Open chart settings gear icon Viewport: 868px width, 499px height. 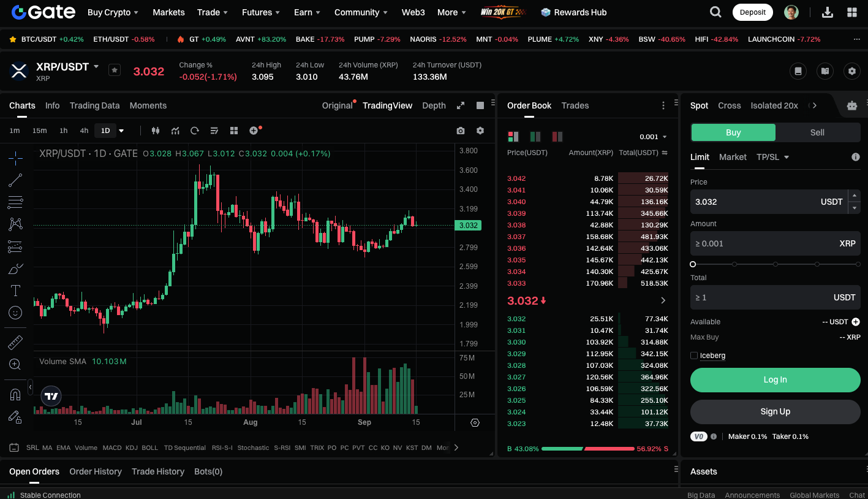[x=480, y=131]
